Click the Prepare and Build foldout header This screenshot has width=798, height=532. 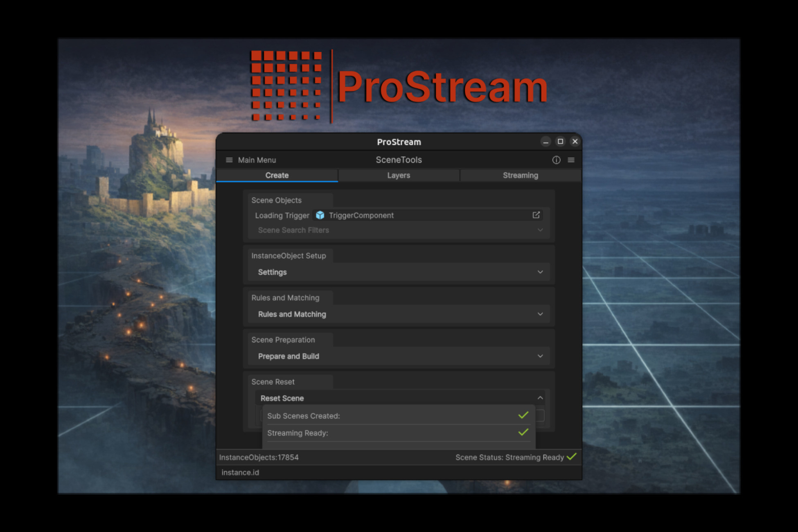tap(399, 356)
